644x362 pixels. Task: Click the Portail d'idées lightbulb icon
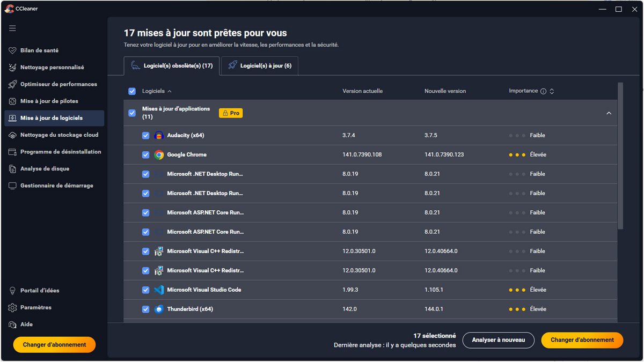tap(12, 291)
